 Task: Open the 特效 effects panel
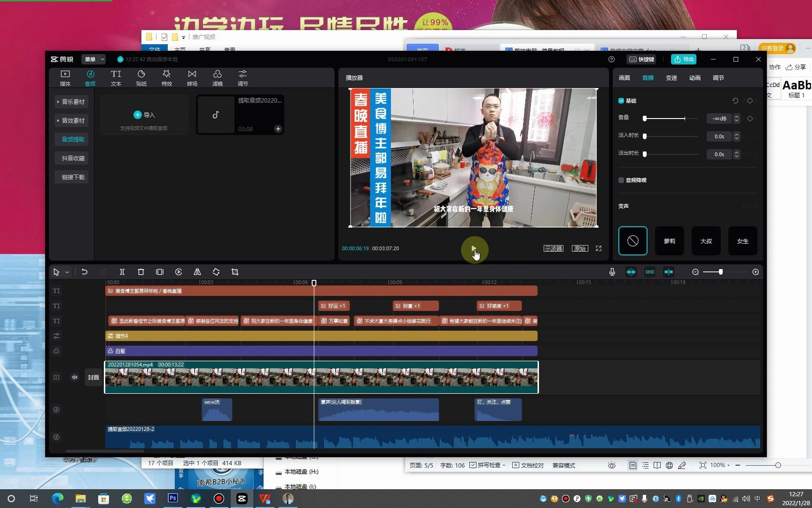tap(166, 78)
